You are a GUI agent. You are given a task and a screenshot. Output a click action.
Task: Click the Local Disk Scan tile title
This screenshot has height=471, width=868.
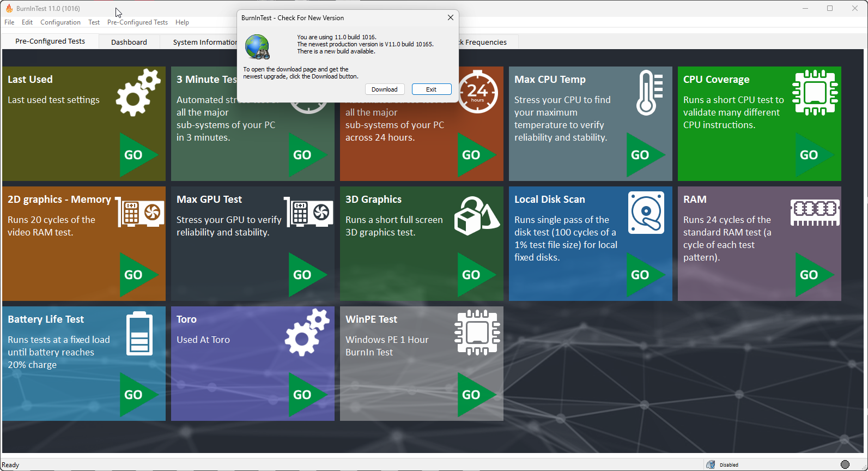[x=549, y=200]
